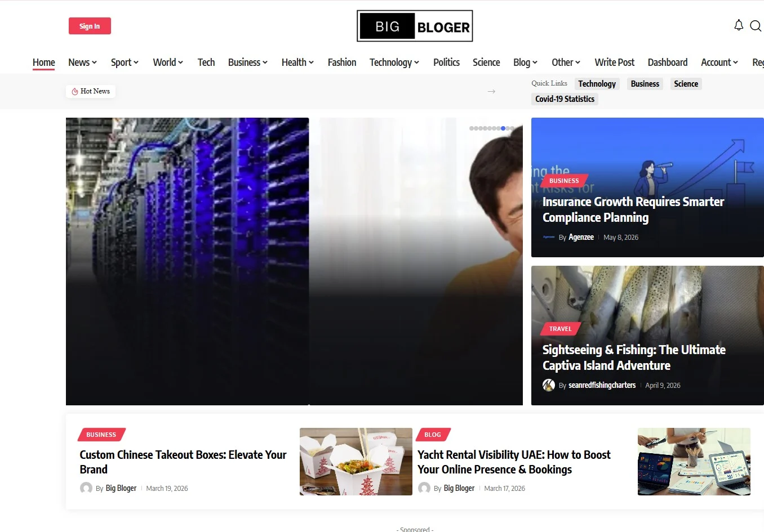This screenshot has width=764, height=532.
Task: Click the Agenzee author name
Action: (581, 237)
